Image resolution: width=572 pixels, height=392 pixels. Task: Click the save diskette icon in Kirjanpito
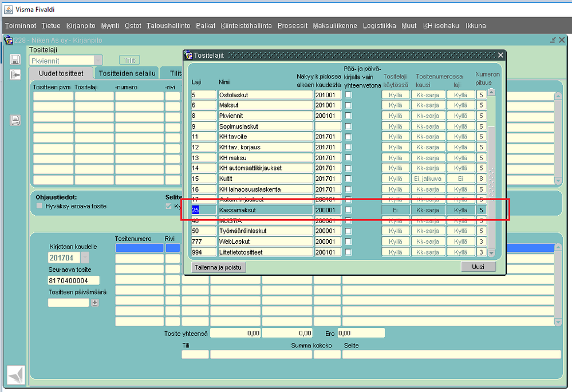click(x=15, y=60)
